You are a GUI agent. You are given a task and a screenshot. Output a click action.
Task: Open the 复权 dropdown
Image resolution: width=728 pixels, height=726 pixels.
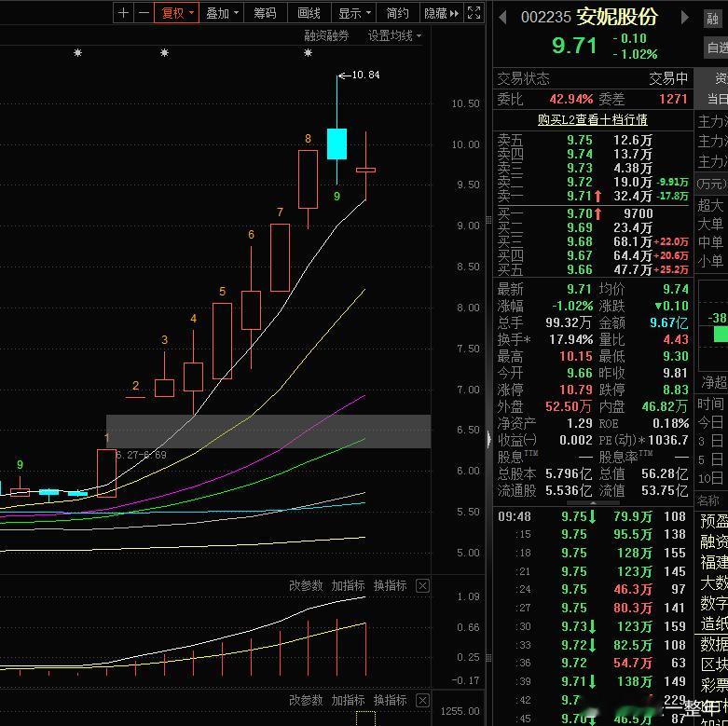pos(177,13)
